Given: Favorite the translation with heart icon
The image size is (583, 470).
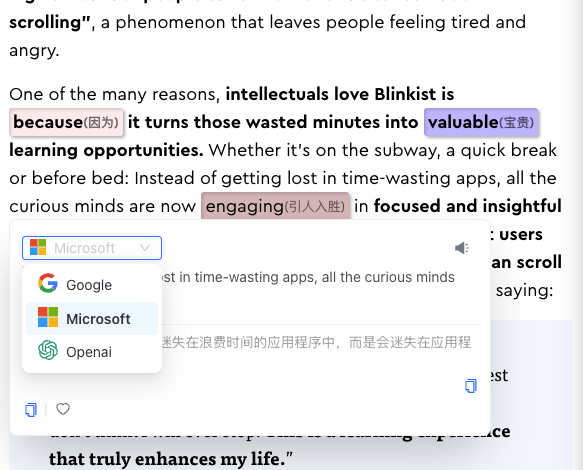Looking at the screenshot, I should (x=63, y=409).
